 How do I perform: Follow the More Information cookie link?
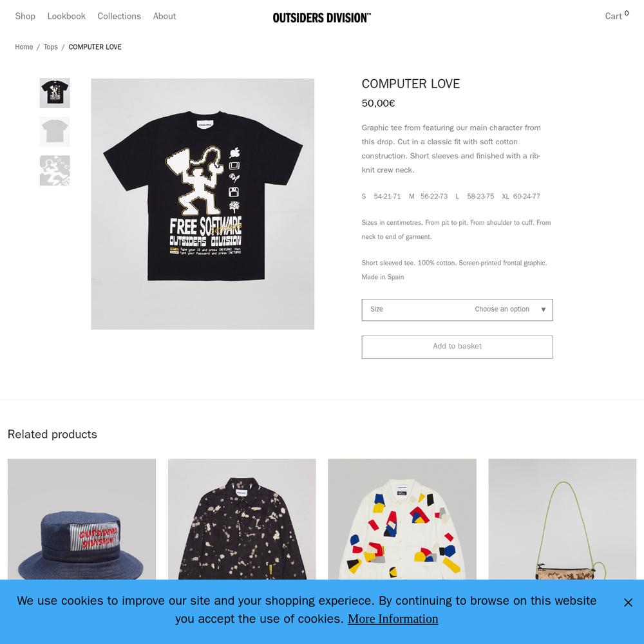pos(393,618)
